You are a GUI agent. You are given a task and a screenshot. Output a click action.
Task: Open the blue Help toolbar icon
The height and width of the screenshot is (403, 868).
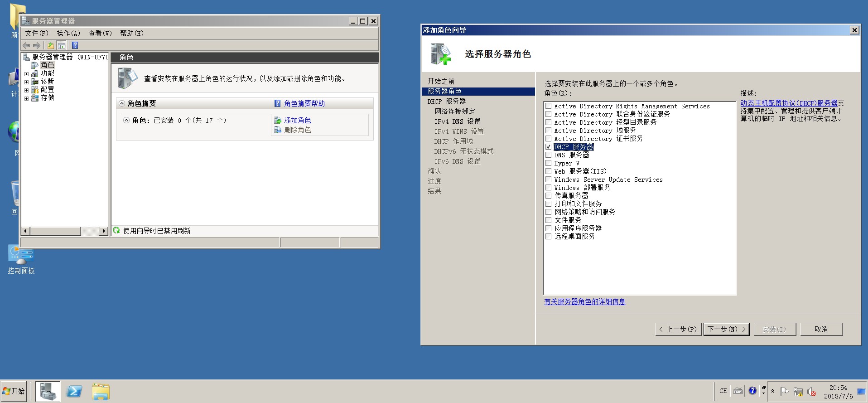point(75,45)
